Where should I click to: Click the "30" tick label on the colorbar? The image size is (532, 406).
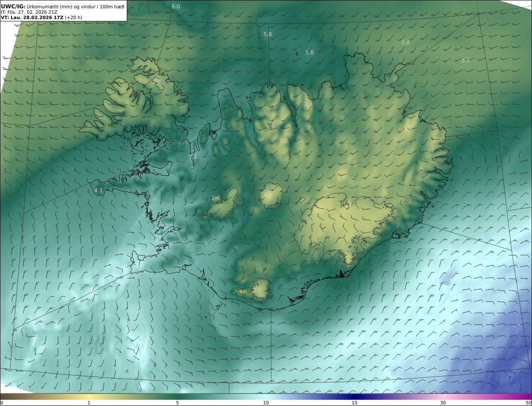[x=443, y=403]
